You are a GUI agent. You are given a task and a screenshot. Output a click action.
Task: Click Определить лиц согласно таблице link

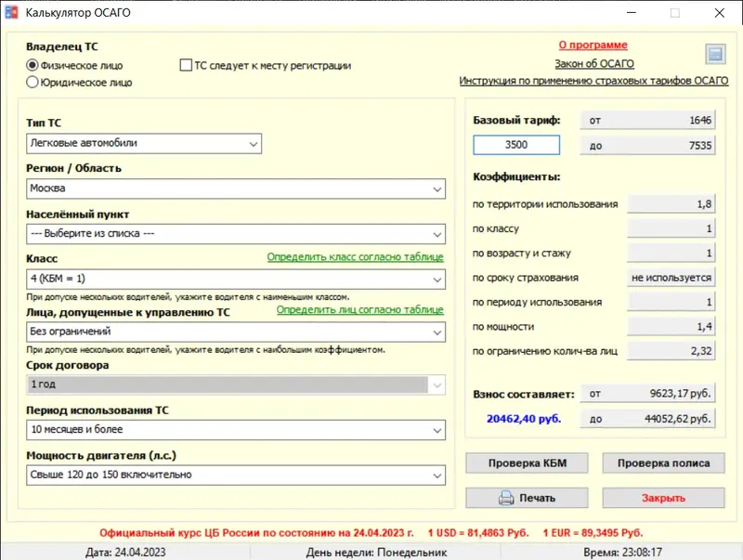tap(359, 309)
